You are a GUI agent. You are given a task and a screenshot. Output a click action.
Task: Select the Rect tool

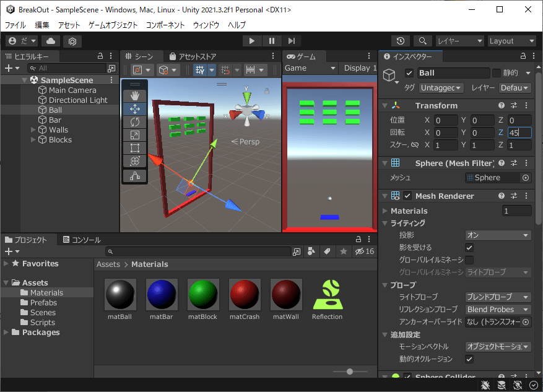(135, 148)
